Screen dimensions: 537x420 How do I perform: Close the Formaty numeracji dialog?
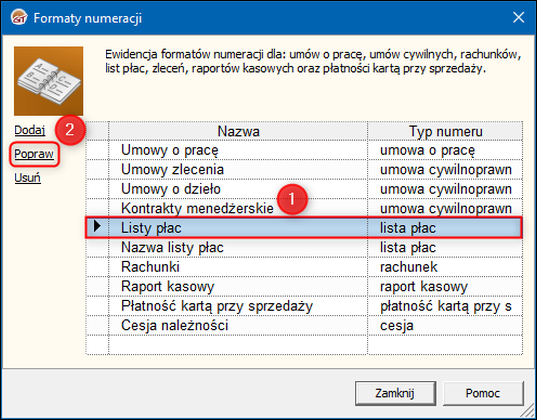519,17
